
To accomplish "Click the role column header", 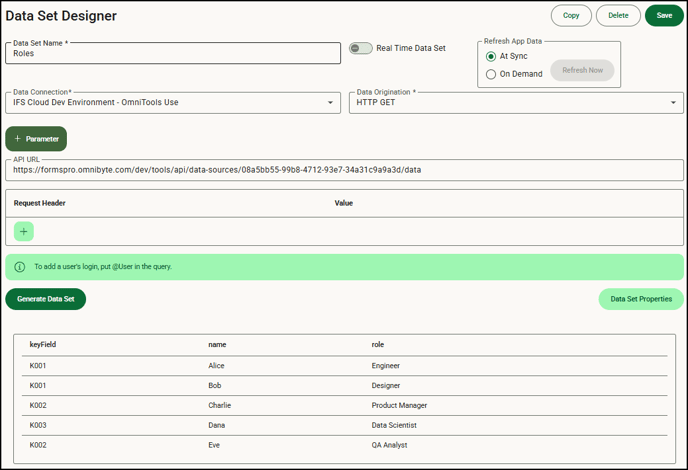I will tap(378, 344).
